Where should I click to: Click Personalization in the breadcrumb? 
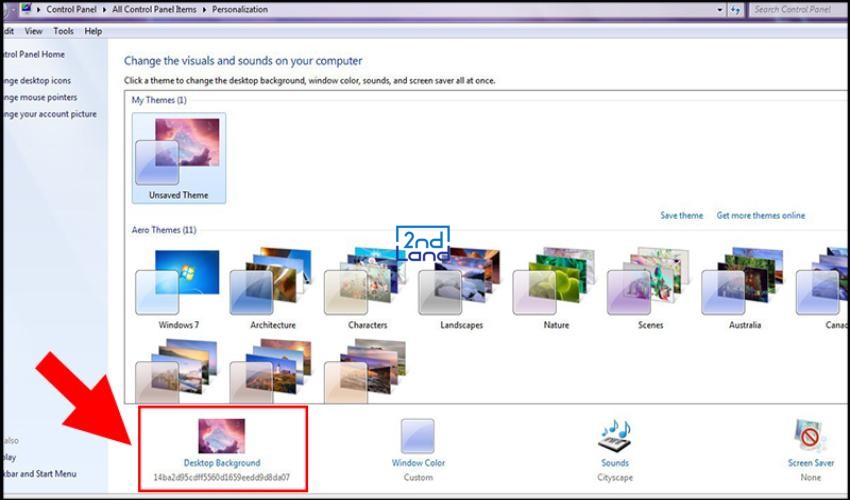pyautogui.click(x=240, y=9)
